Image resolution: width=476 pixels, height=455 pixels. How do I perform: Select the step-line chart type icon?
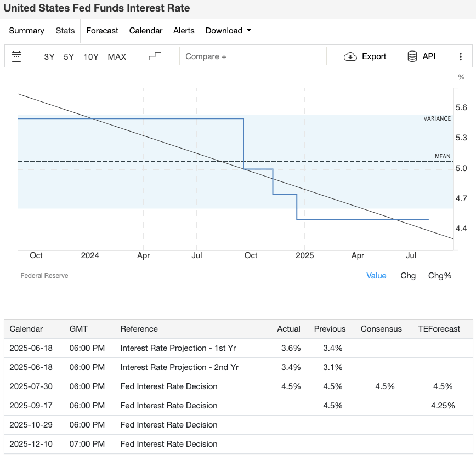coord(154,55)
